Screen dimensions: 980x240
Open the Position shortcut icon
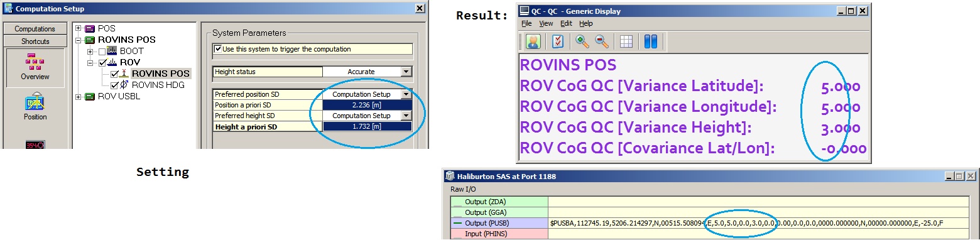[x=35, y=106]
